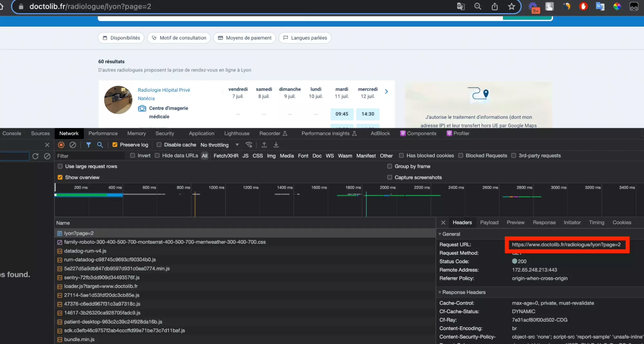Enable Disable cache checkbox
Screen dimensions: 644x344
(x=159, y=145)
